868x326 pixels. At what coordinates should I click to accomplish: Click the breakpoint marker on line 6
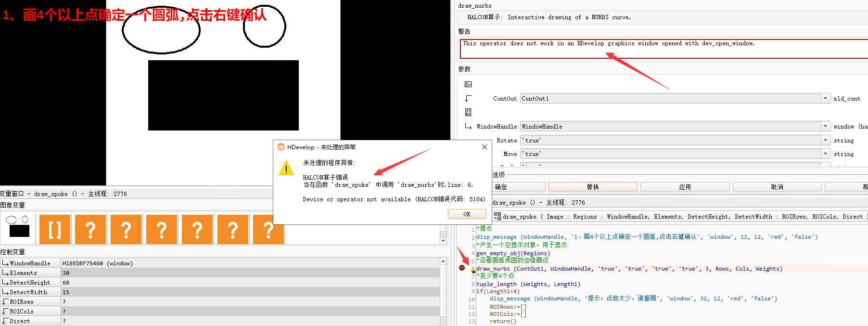[462, 268]
